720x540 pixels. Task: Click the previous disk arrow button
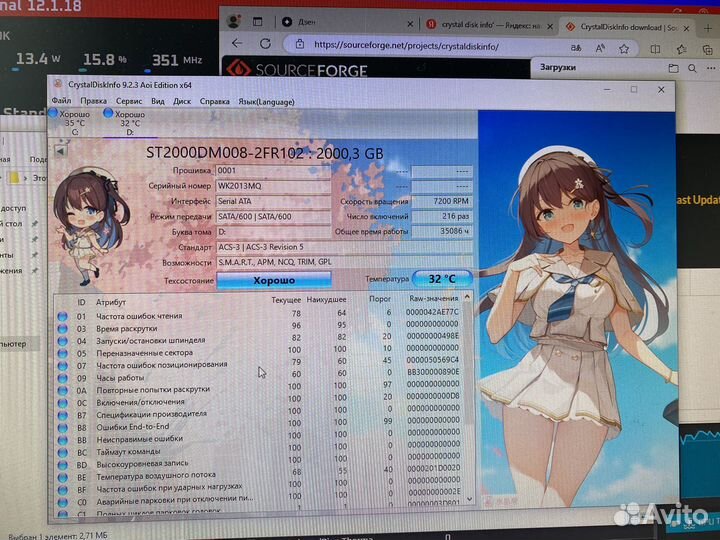click(x=61, y=151)
